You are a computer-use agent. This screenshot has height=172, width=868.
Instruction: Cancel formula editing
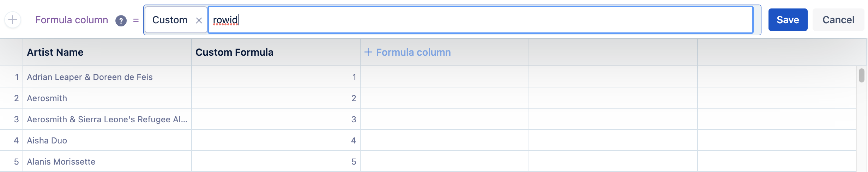coord(838,20)
